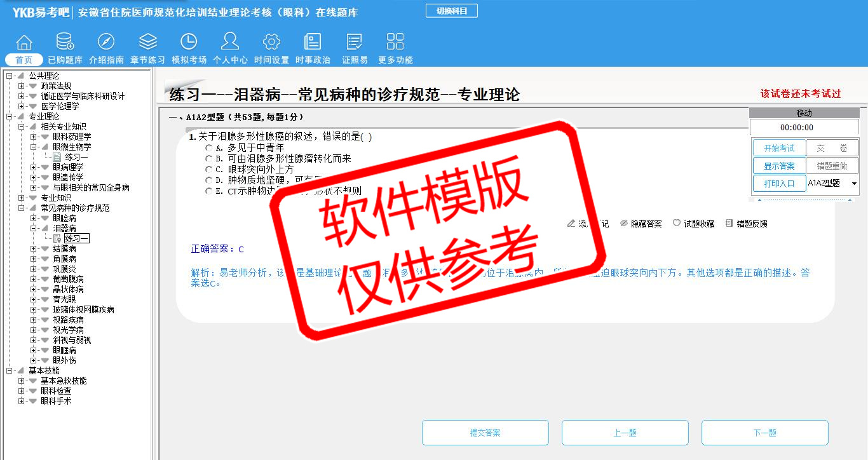Open the 模拟考场 clock icon
The image size is (868, 460).
tap(189, 42)
